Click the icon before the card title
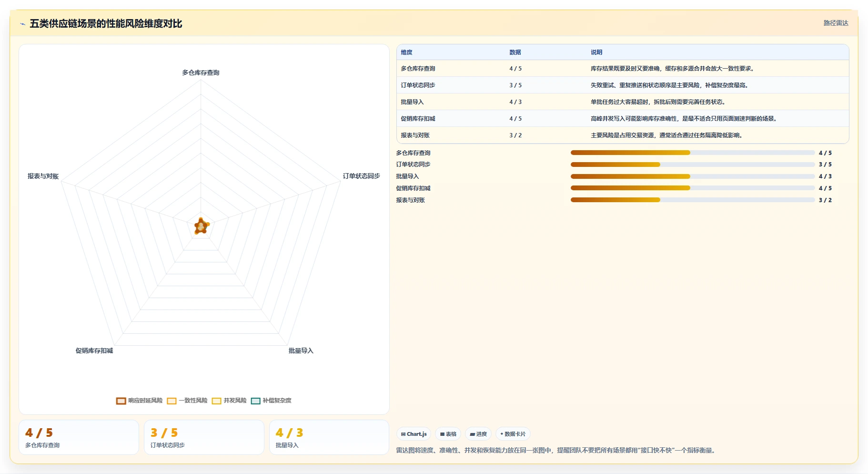Screen dimensions: 868x474 (22, 24)
